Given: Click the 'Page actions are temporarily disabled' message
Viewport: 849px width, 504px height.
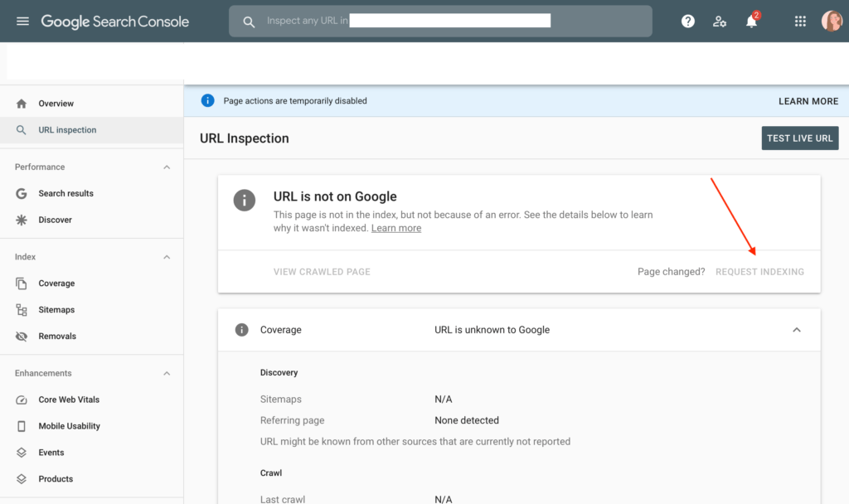Looking at the screenshot, I should [295, 100].
